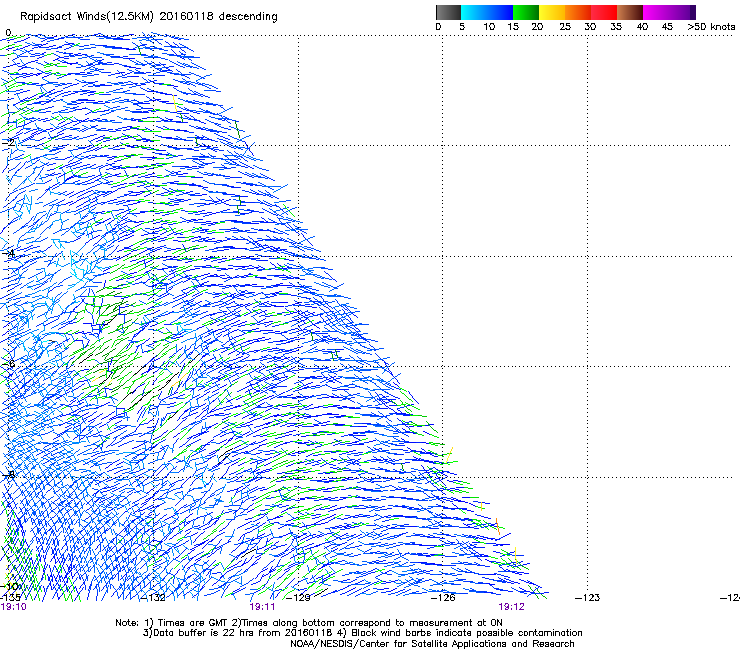740x650 pixels.
Task: Select the yellow 20-25 knots legend segment
Action: (x=552, y=12)
